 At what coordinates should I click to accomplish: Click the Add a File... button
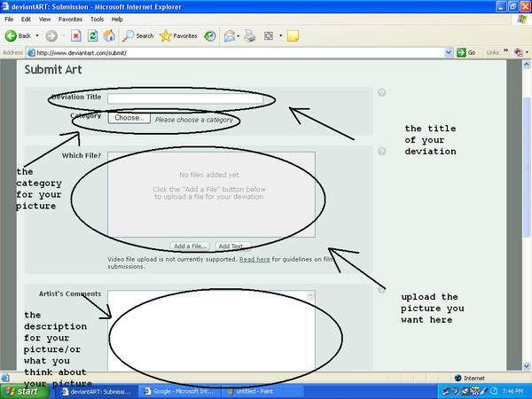[x=190, y=246]
